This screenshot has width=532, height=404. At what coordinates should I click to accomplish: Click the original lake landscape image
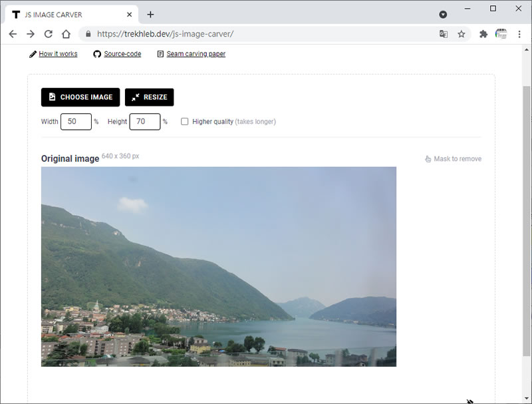click(219, 266)
